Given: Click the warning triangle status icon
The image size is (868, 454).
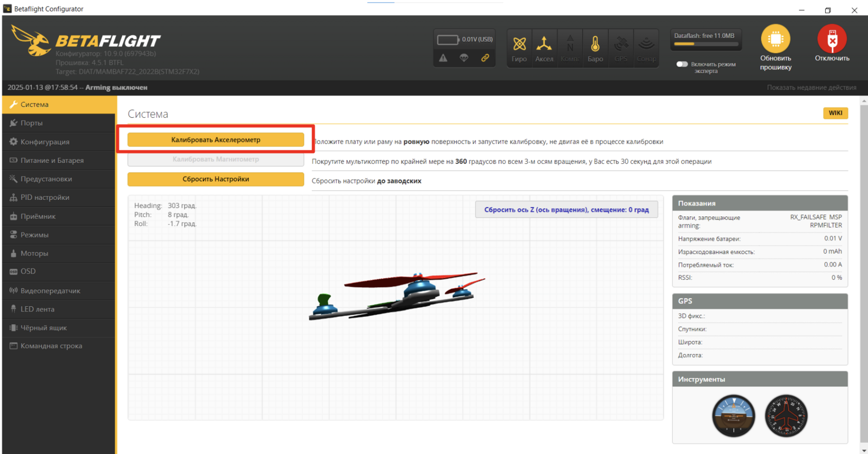Looking at the screenshot, I should [443, 58].
